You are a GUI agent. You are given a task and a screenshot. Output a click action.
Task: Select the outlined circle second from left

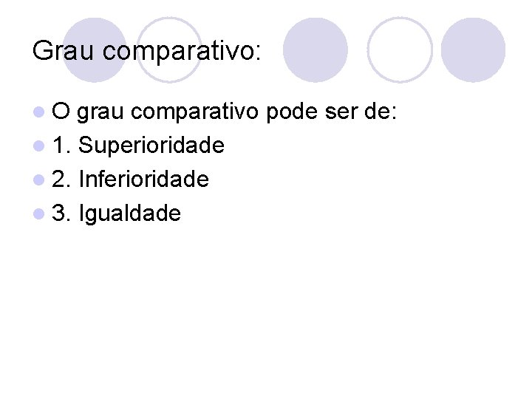[168, 50]
